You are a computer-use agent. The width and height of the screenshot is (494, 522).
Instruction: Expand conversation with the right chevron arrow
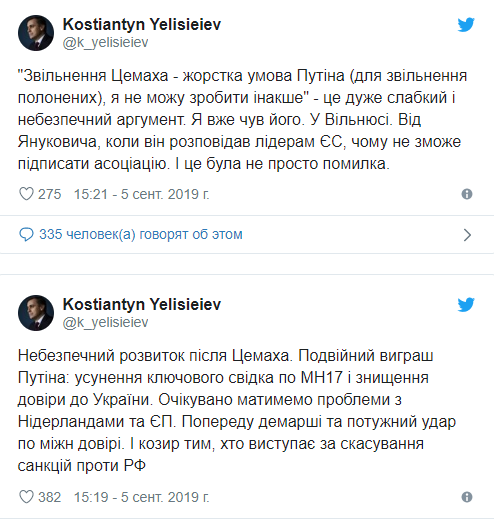(467, 235)
